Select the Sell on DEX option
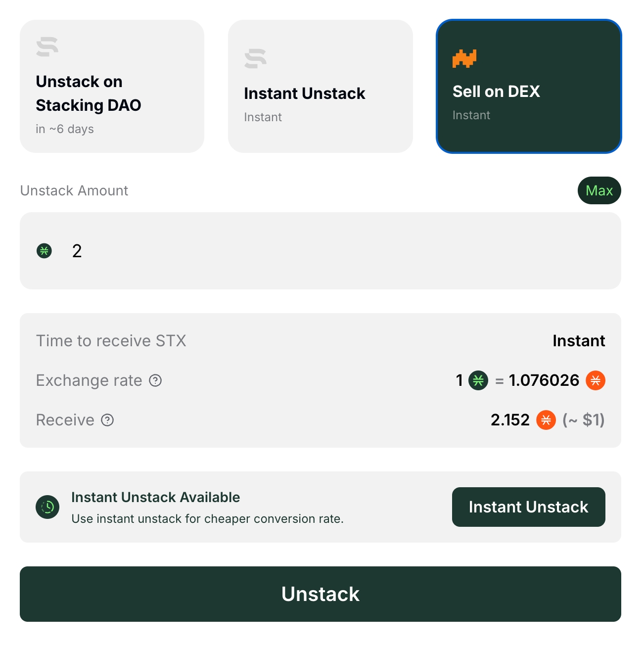Image resolution: width=644 pixels, height=647 pixels. [x=528, y=87]
